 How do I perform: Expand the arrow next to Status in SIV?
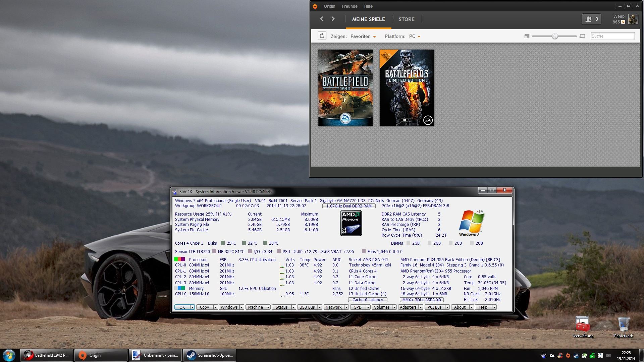tap(293, 307)
